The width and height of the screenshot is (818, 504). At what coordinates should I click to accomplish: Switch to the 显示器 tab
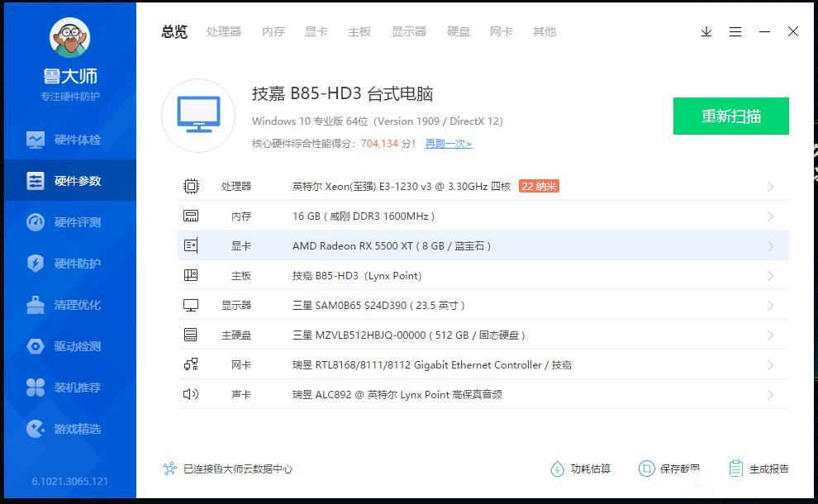click(x=409, y=32)
